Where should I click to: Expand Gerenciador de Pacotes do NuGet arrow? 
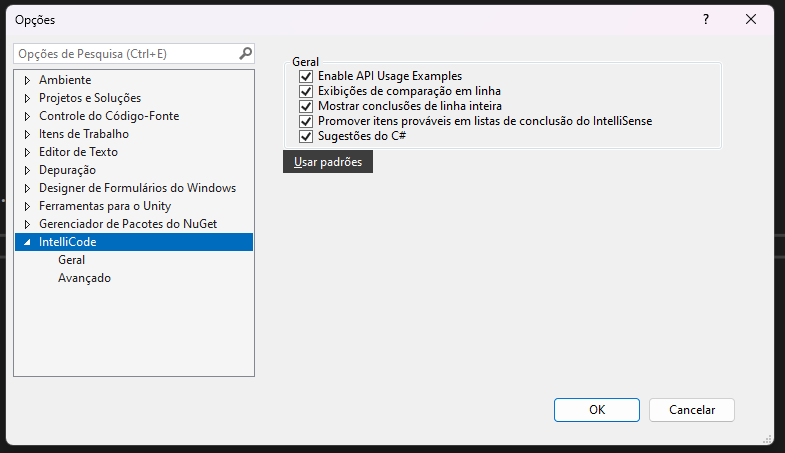pyautogui.click(x=28, y=224)
